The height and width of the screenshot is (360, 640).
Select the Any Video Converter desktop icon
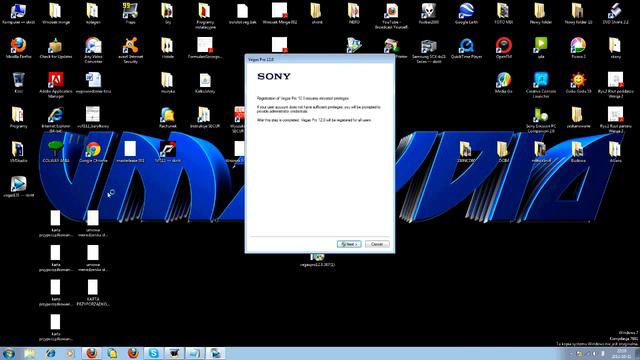[93, 50]
